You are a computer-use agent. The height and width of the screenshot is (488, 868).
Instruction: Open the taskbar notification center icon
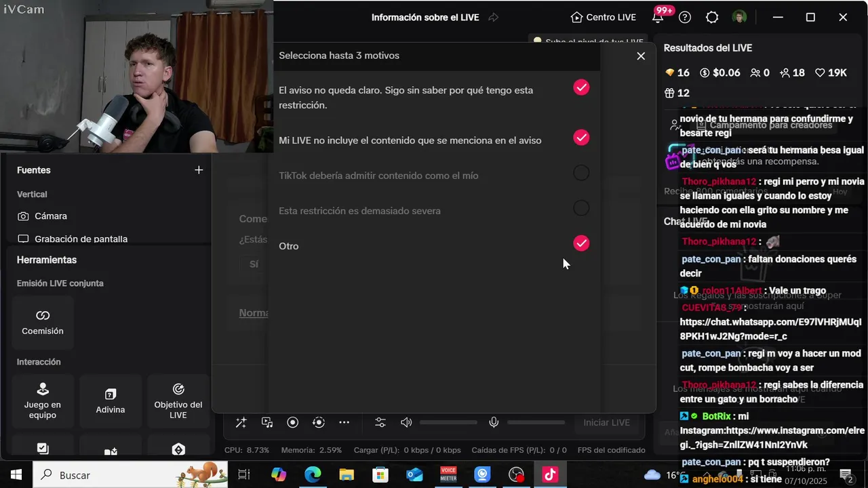[846, 474]
